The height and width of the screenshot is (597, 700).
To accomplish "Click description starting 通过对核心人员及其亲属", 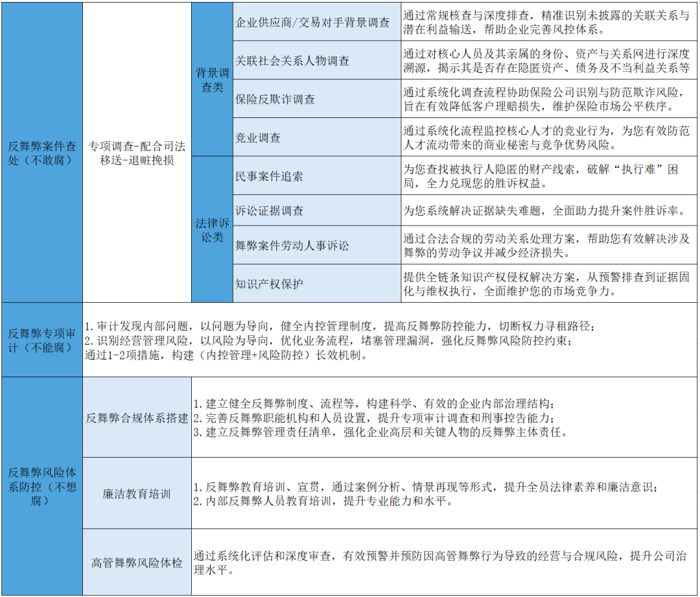I will (x=549, y=60).
